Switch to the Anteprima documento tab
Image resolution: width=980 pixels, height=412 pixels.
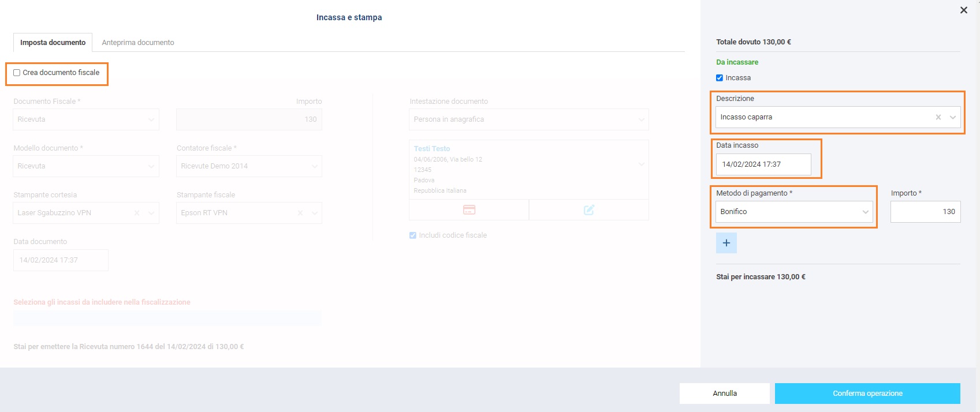coord(137,43)
